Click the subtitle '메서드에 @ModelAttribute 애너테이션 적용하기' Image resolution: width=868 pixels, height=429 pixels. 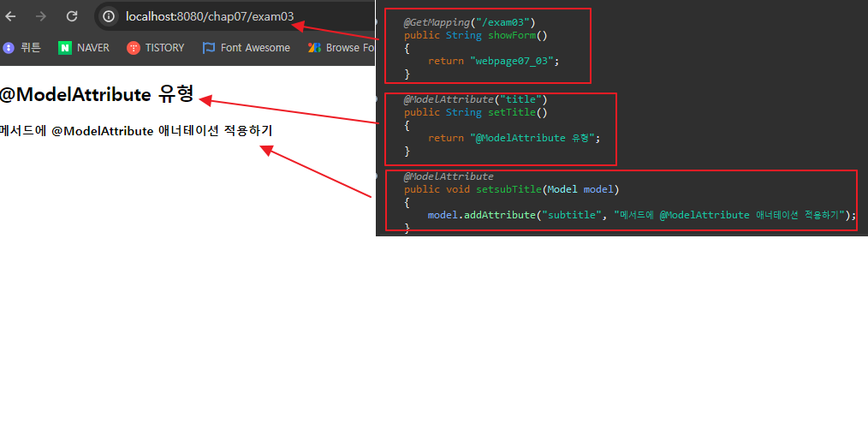(x=136, y=131)
